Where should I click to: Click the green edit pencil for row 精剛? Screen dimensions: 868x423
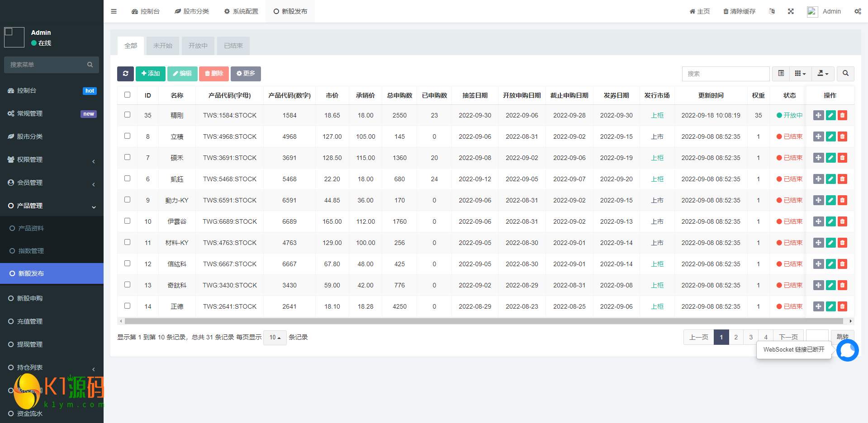[830, 115]
